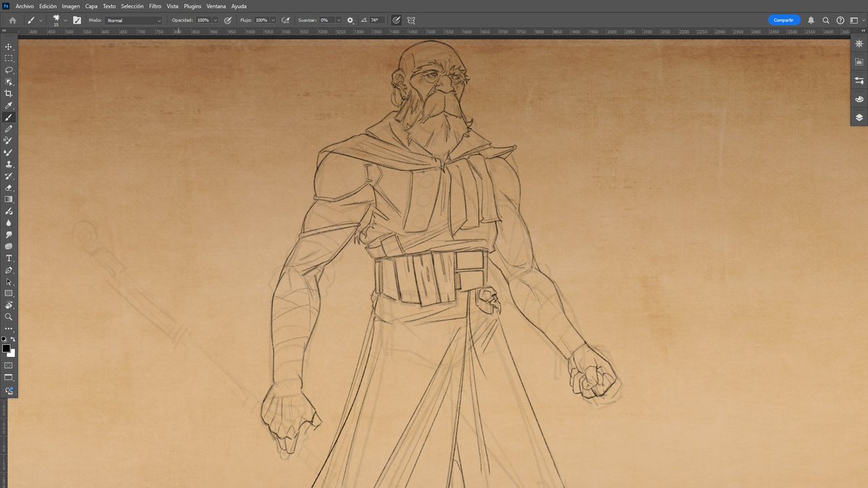This screenshot has height=488, width=868.
Task: Select the Eraser tool
Action: click(9, 187)
